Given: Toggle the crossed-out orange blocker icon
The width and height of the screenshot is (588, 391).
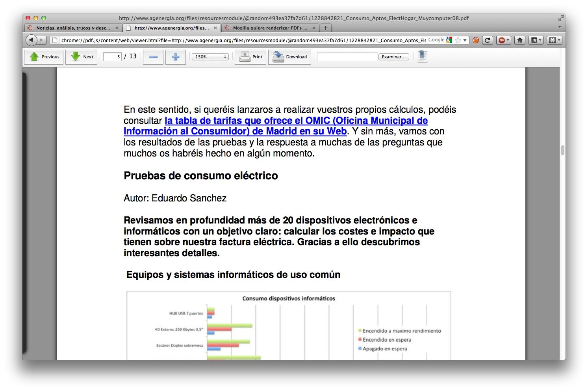Looking at the screenshot, I should (476, 40).
